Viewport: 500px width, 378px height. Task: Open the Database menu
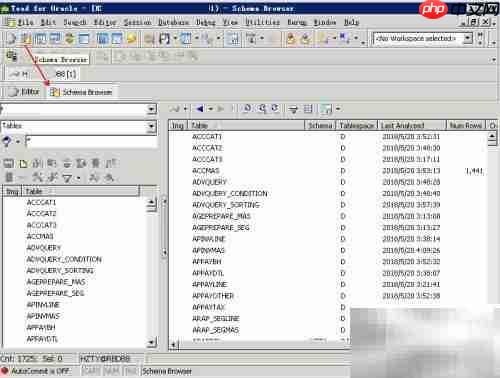point(173,22)
